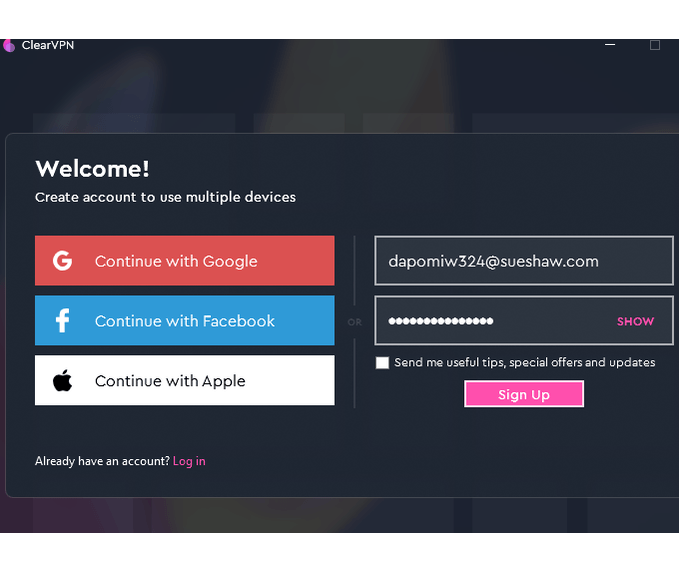Select 'Continue with Apple' sign-in text

170,381
